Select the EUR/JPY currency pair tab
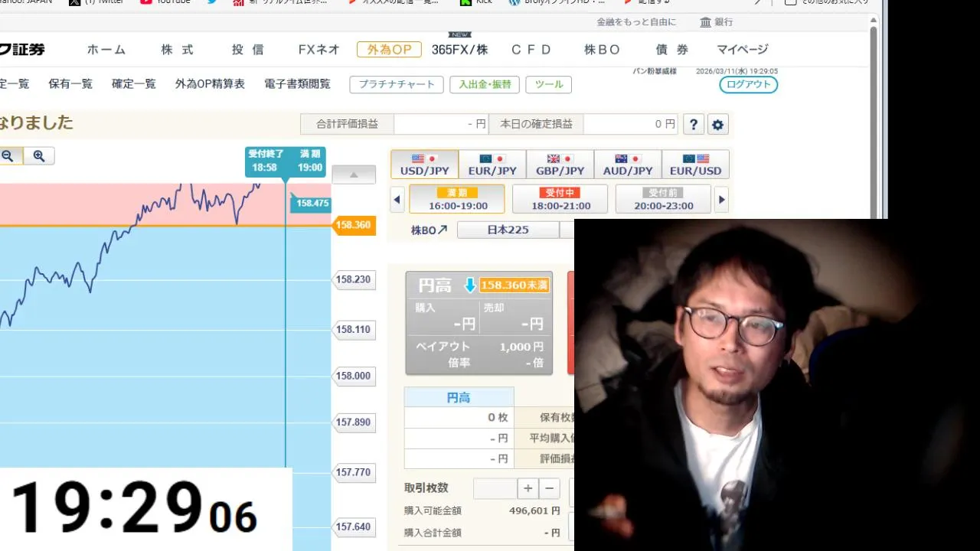Viewport: 980px width, 551px height. 492,165
